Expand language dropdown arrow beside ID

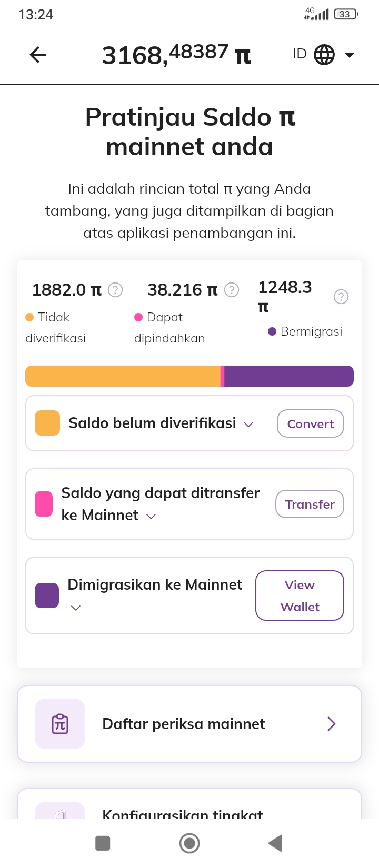[x=350, y=55]
